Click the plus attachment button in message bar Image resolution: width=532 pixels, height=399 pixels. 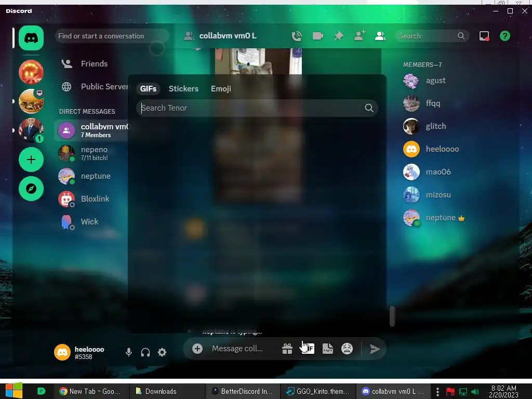click(x=197, y=349)
